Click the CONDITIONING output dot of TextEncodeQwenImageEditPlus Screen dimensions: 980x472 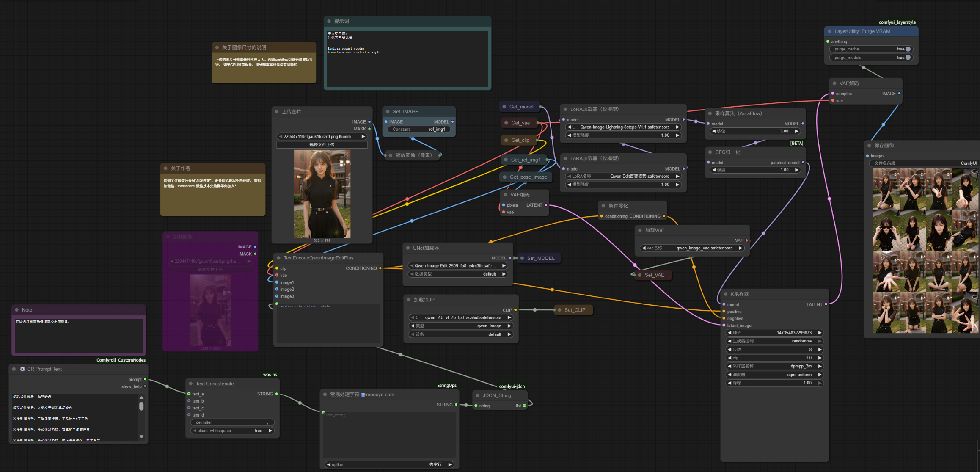380,268
